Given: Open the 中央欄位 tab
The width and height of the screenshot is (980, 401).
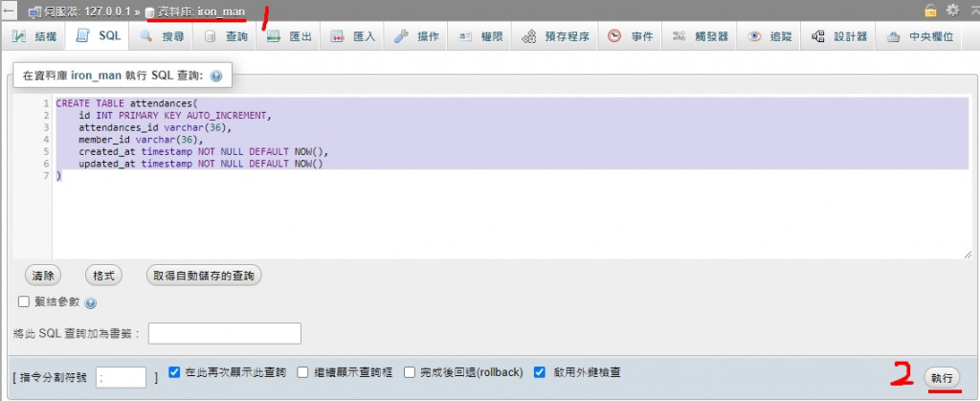Looking at the screenshot, I should point(919,37).
